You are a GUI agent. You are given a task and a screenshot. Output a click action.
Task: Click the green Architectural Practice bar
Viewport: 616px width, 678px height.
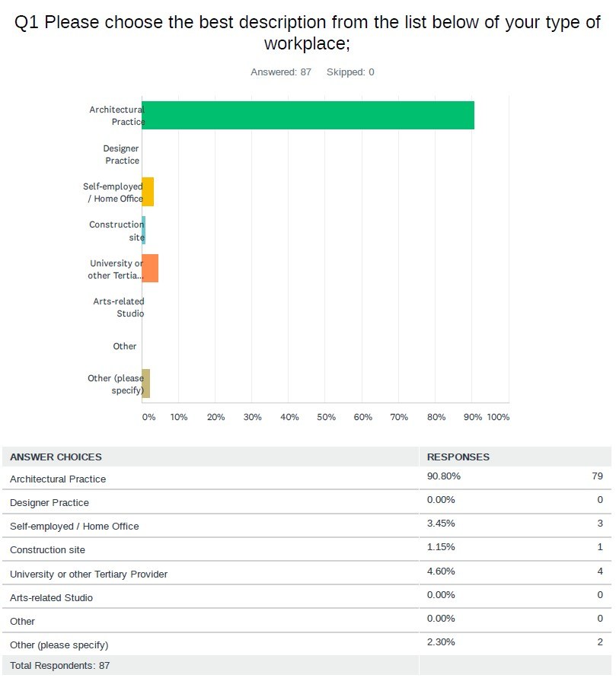[x=308, y=115]
